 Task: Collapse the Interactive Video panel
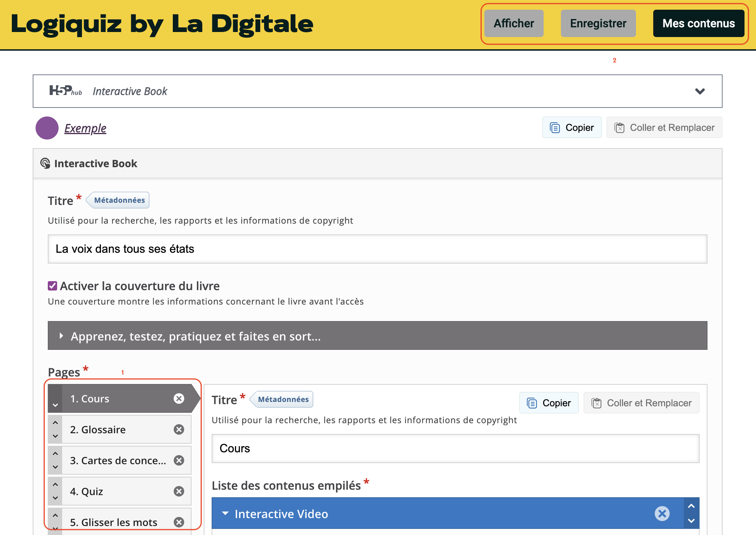click(225, 513)
